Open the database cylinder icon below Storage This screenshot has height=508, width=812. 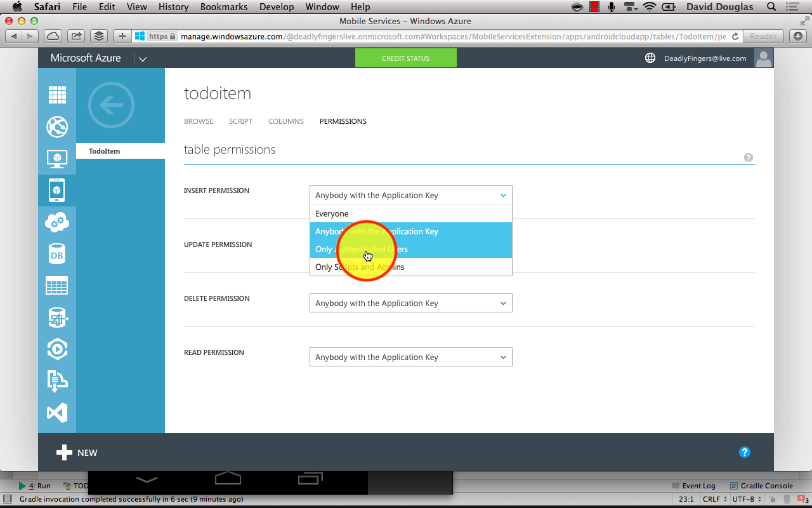(x=57, y=317)
